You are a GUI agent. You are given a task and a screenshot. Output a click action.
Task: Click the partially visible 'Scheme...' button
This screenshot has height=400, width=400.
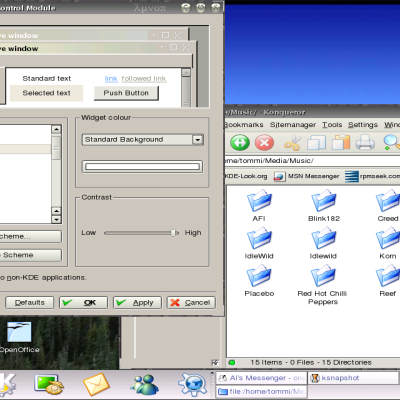click(30, 237)
